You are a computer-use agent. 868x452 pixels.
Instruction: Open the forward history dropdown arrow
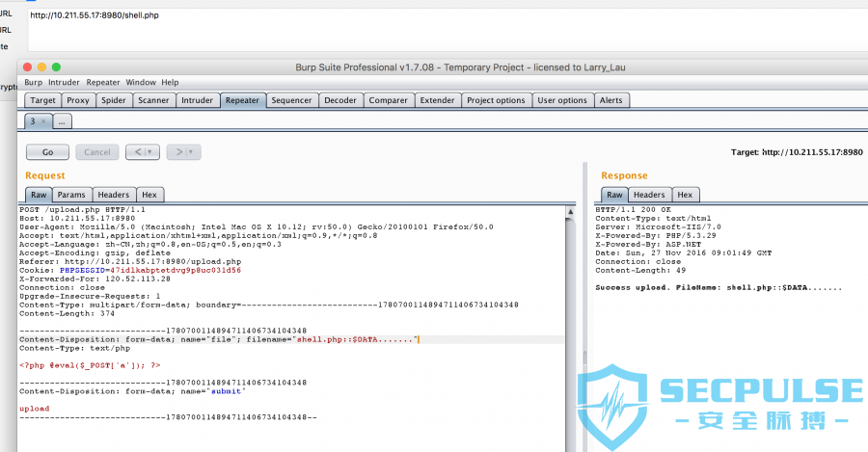tap(191, 152)
